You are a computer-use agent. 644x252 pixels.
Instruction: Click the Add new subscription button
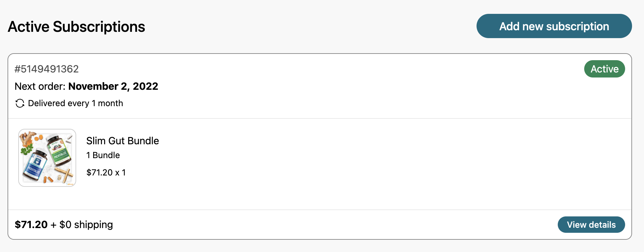554,26
